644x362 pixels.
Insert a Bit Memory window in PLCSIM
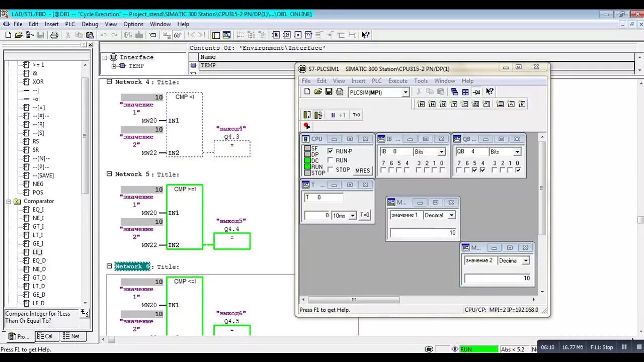click(443, 104)
